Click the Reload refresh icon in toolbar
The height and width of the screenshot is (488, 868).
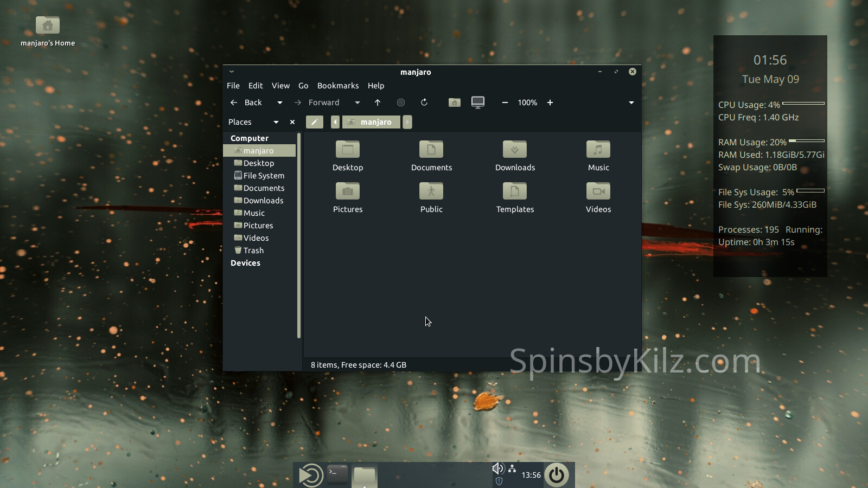(x=424, y=102)
